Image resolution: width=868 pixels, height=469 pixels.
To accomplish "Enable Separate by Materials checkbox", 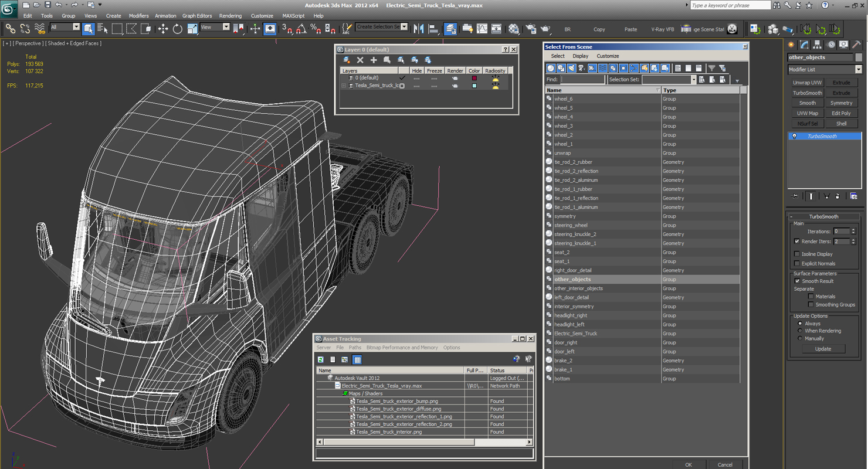I will (811, 297).
